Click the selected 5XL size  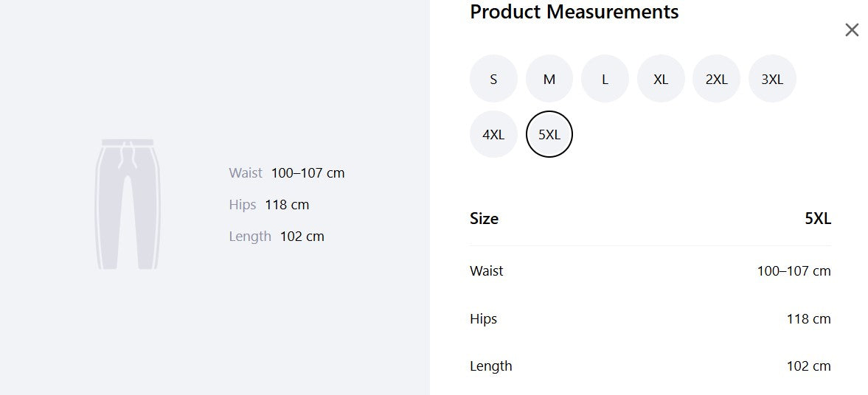click(549, 134)
